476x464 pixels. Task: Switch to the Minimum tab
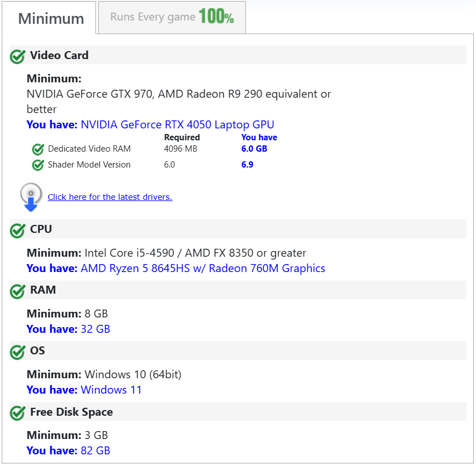pos(51,18)
